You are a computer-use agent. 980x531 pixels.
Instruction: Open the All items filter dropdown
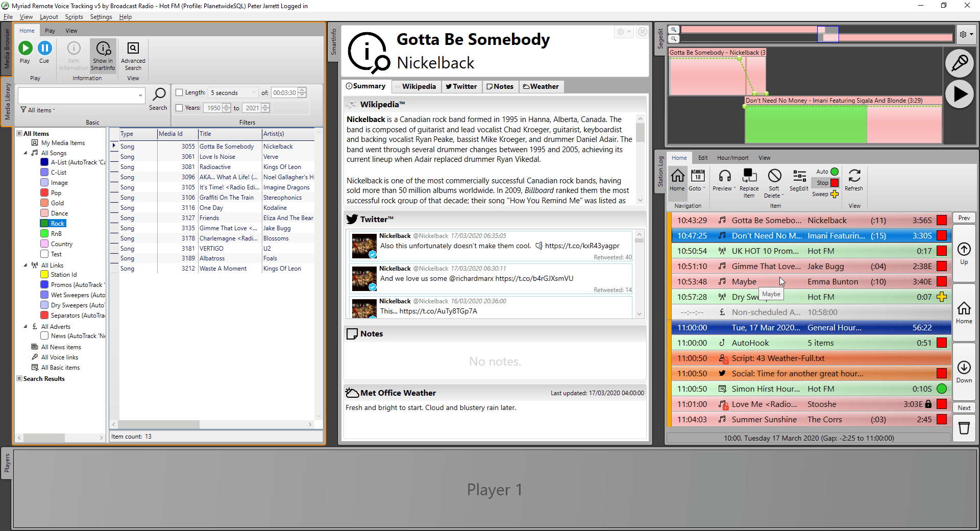click(38, 110)
